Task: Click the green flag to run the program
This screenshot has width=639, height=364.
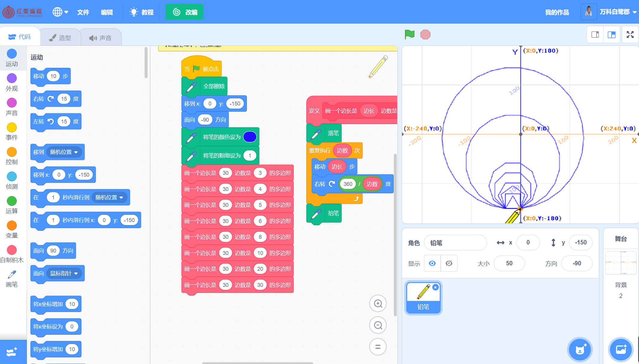Action: tap(410, 35)
